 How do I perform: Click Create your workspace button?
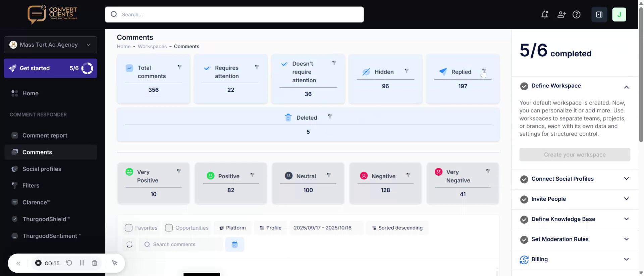[x=575, y=154]
